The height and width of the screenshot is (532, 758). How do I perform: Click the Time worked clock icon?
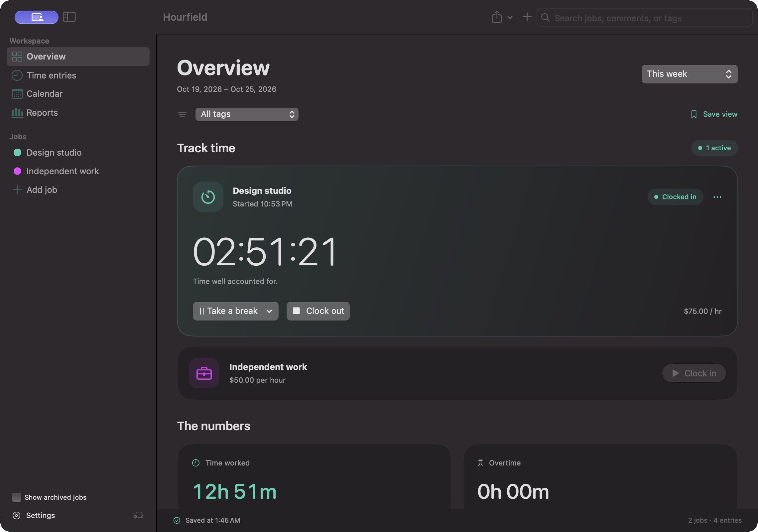(x=196, y=463)
